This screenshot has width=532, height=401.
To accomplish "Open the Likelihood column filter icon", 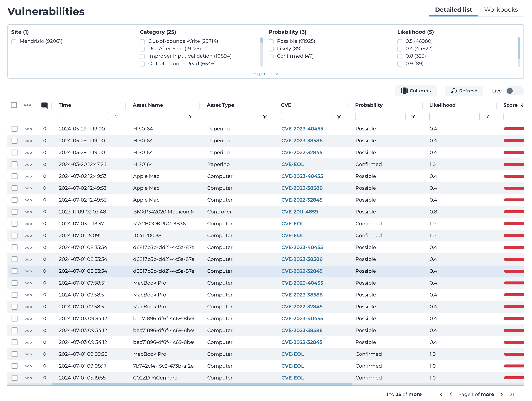I will 487,117.
